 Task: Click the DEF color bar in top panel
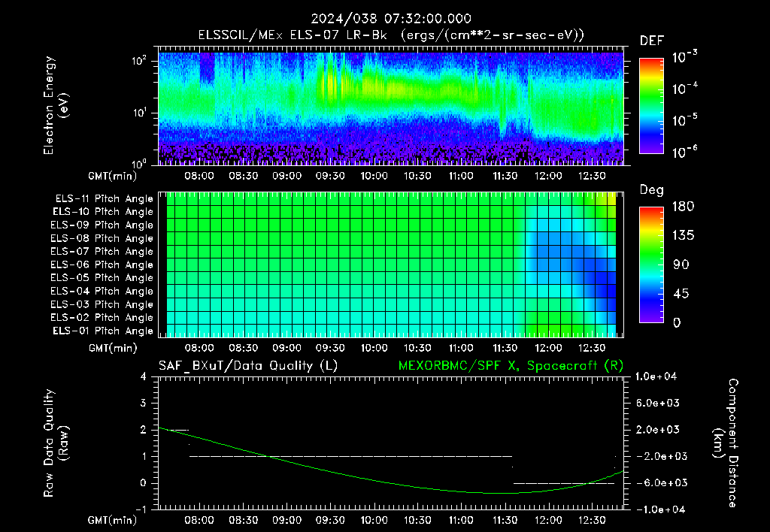pyautogui.click(x=651, y=105)
